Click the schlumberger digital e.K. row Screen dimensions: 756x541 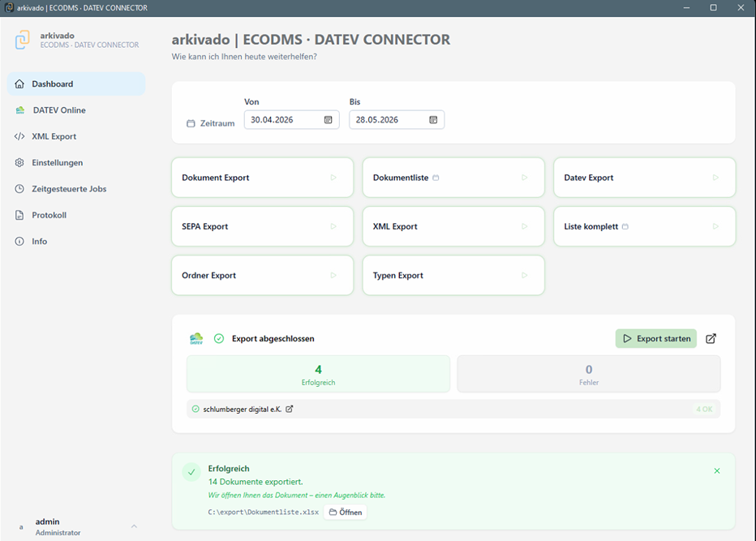[x=453, y=409]
